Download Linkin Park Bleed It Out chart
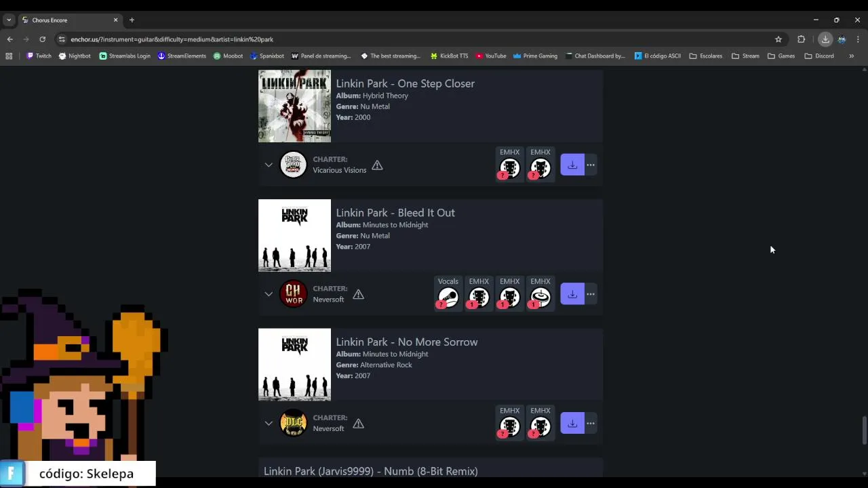Image resolution: width=868 pixels, height=488 pixels. click(572, 294)
